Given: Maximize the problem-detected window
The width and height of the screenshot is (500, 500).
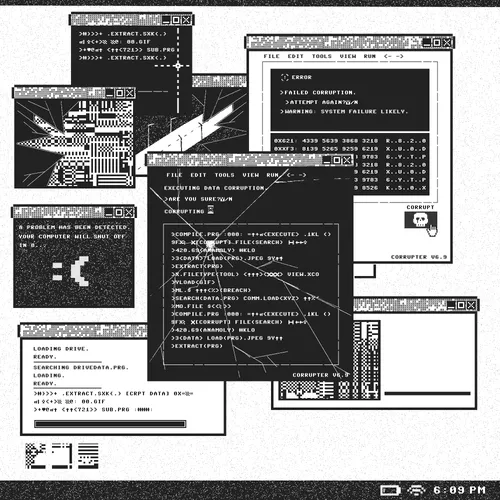Looking at the screenshot, I should pyautogui.click(x=119, y=212).
